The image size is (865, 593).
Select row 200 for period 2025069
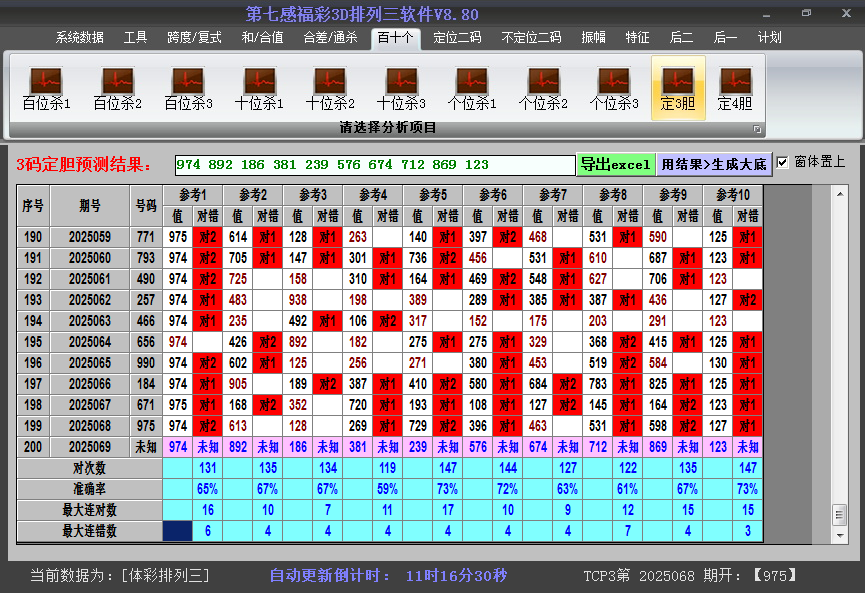(x=90, y=447)
